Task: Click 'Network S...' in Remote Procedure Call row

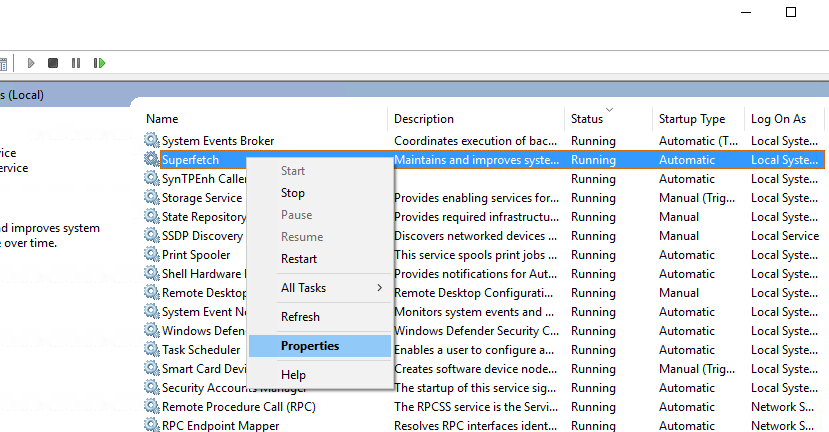Action: pyautogui.click(x=782, y=407)
